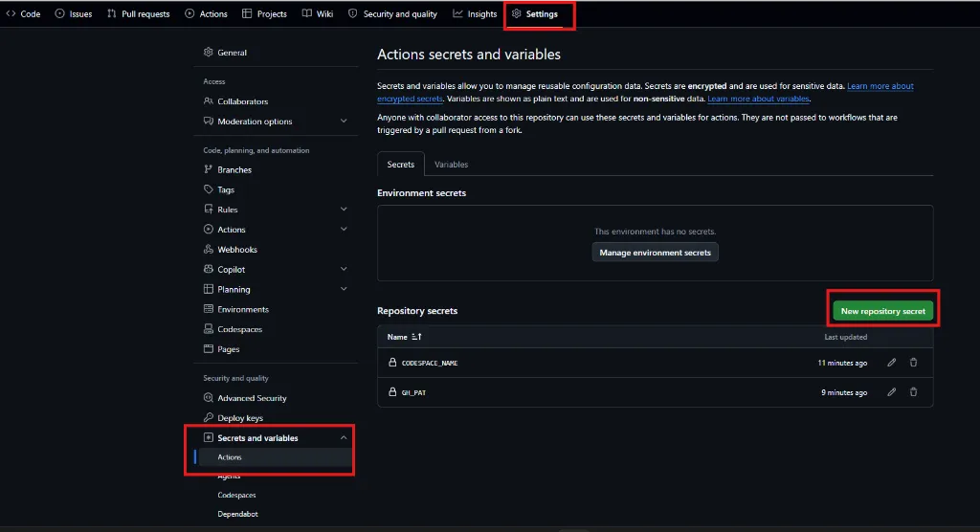
Task: Sort secrets using the Name sort icon
Action: coord(417,337)
